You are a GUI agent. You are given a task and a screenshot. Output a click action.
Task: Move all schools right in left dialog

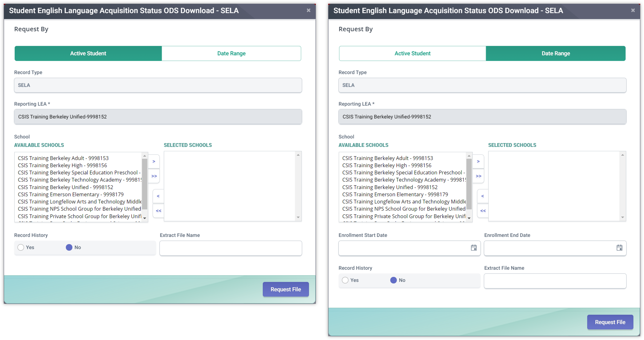click(x=154, y=176)
